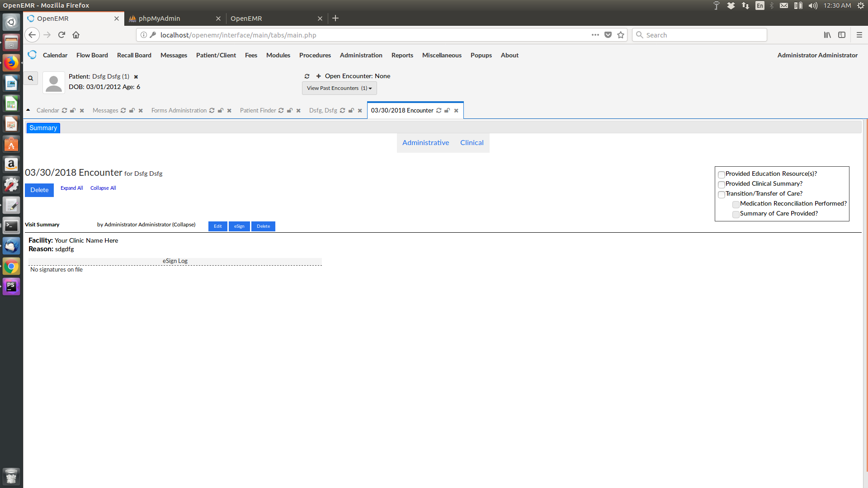Collapse the Visit Summary form
Image resolution: width=868 pixels, height=488 pixels.
pos(184,225)
